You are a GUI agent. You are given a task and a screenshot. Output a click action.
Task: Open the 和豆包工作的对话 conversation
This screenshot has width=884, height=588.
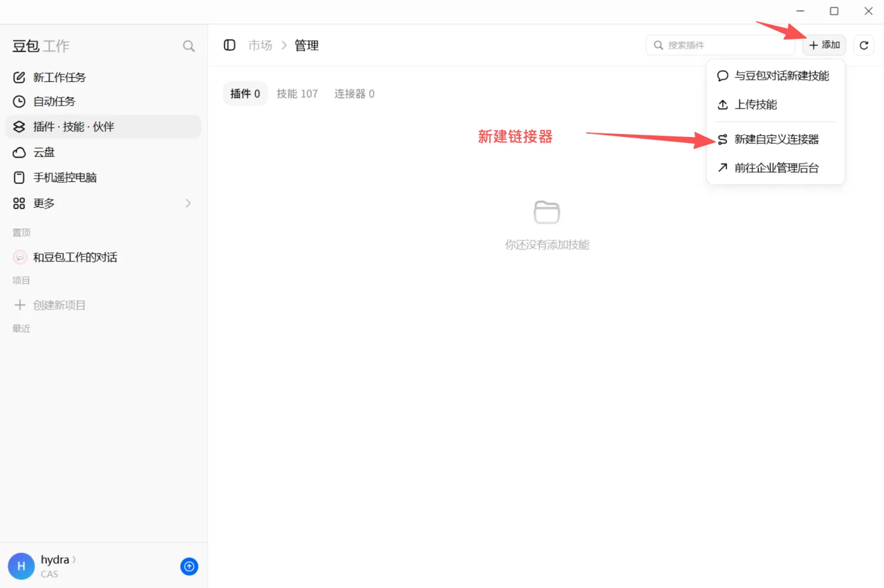103,257
